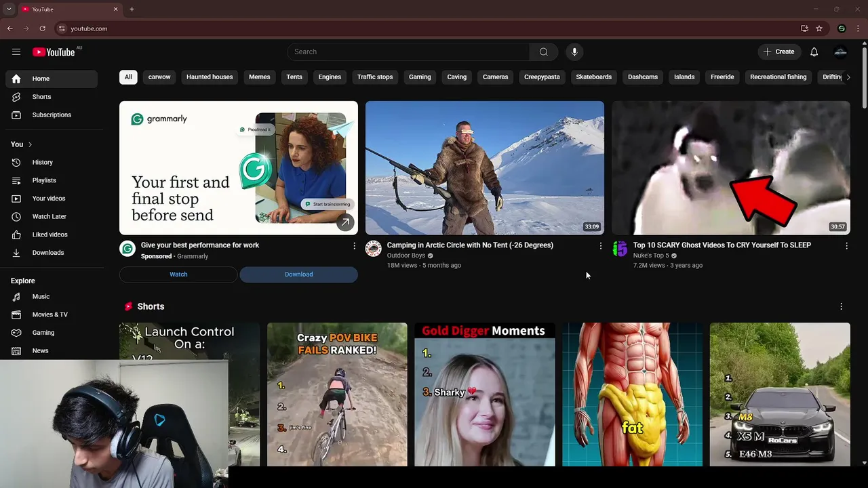The height and width of the screenshot is (488, 868).
Task: Open the muscle anatomy fat short
Action: 632,394
